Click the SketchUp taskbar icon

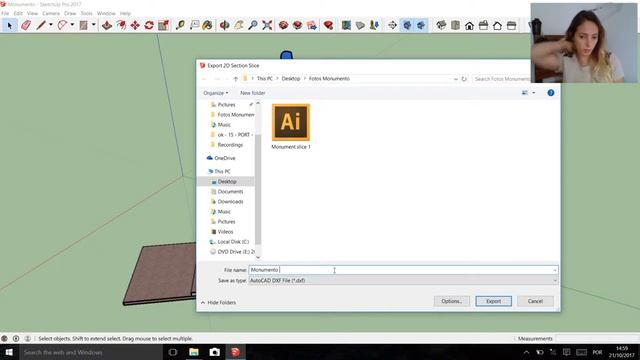236,352
